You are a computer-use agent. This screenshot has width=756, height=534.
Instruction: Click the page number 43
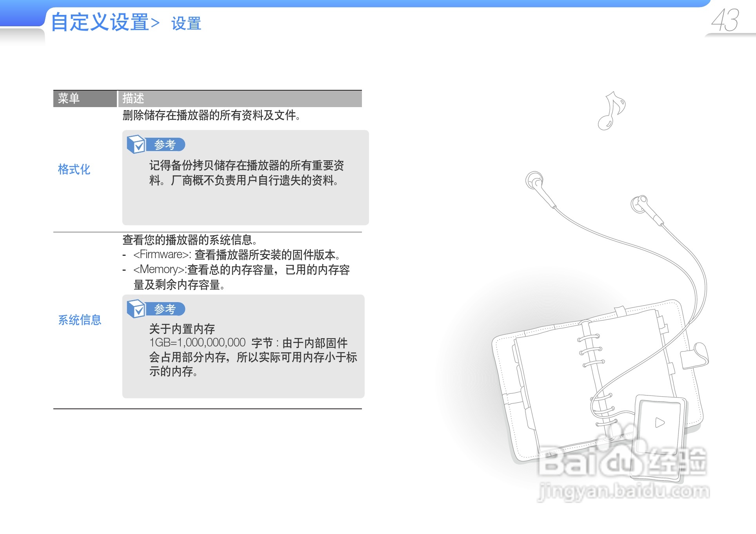[725, 20]
